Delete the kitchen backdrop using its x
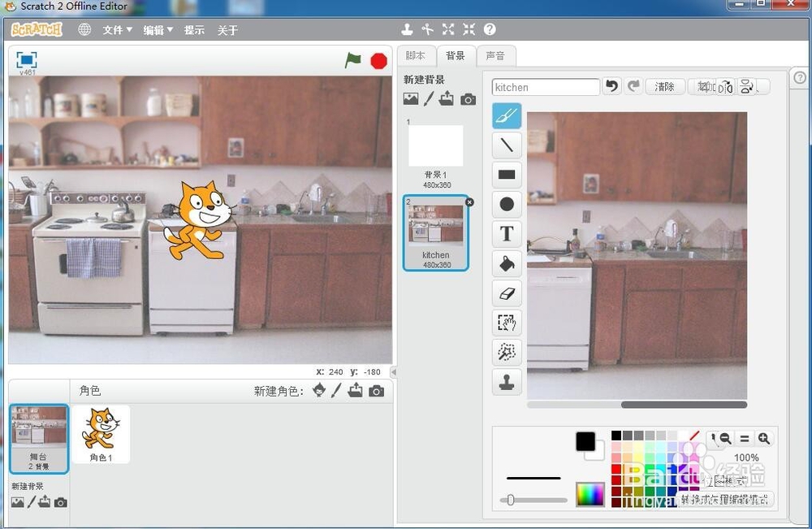The height and width of the screenshot is (529, 812). coord(469,202)
